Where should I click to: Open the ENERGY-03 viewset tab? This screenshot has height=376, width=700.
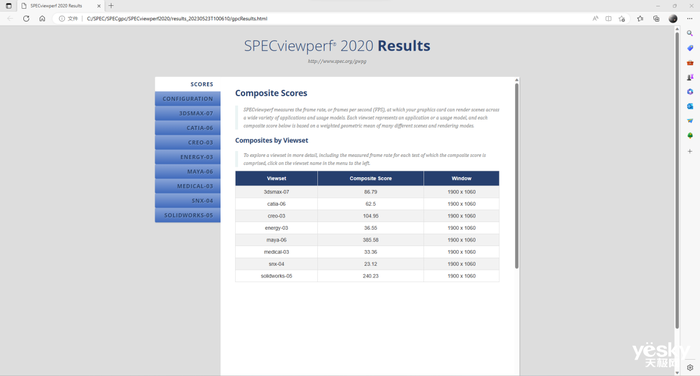pos(188,157)
